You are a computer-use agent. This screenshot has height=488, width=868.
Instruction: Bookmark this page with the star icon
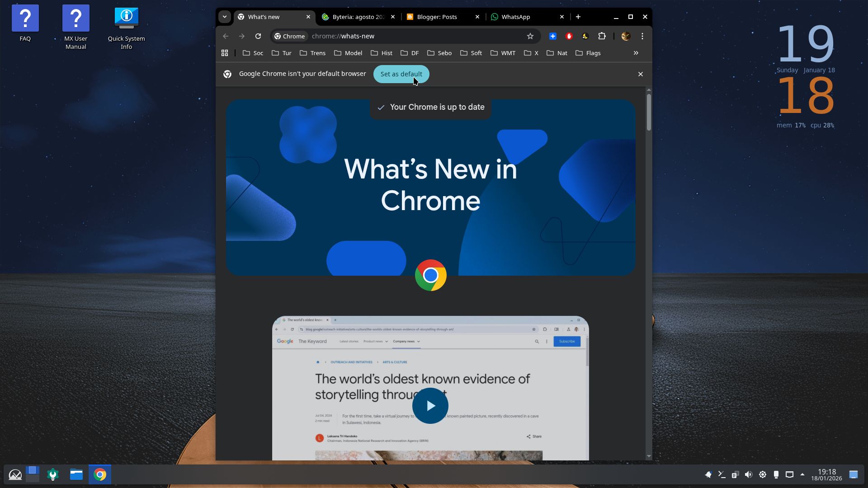pos(530,36)
